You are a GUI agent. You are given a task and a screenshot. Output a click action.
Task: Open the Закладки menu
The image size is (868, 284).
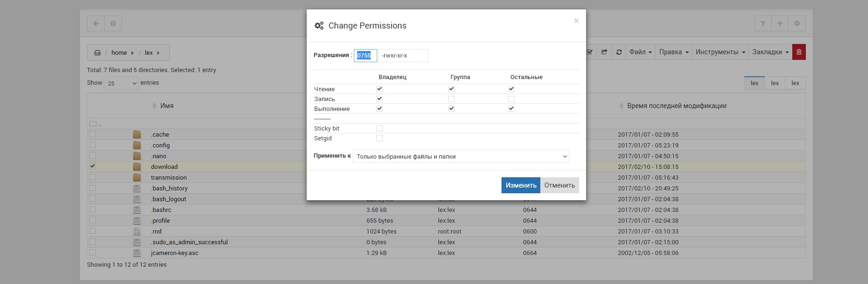[x=770, y=52]
